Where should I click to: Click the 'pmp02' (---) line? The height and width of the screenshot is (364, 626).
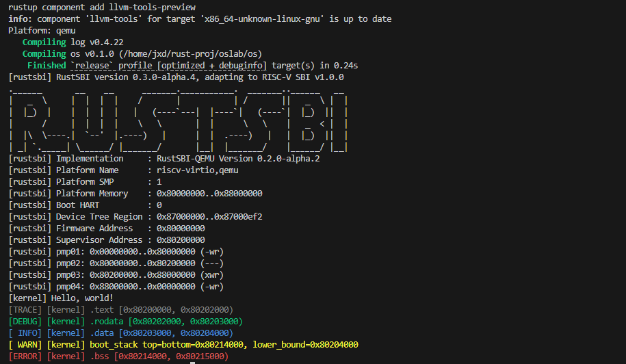(116, 263)
